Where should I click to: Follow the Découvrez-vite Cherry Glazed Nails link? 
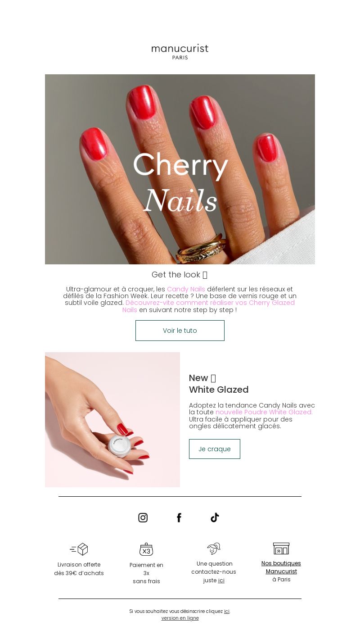[209, 306]
